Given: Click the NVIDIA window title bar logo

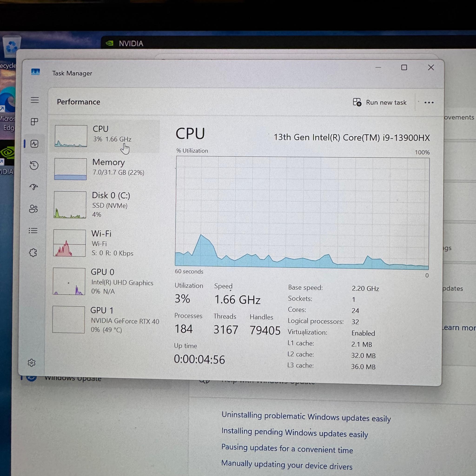Looking at the screenshot, I should pos(109,43).
